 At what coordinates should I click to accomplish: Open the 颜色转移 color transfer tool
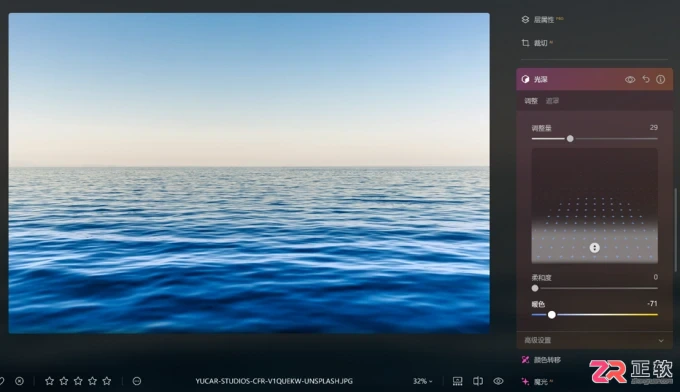541,360
